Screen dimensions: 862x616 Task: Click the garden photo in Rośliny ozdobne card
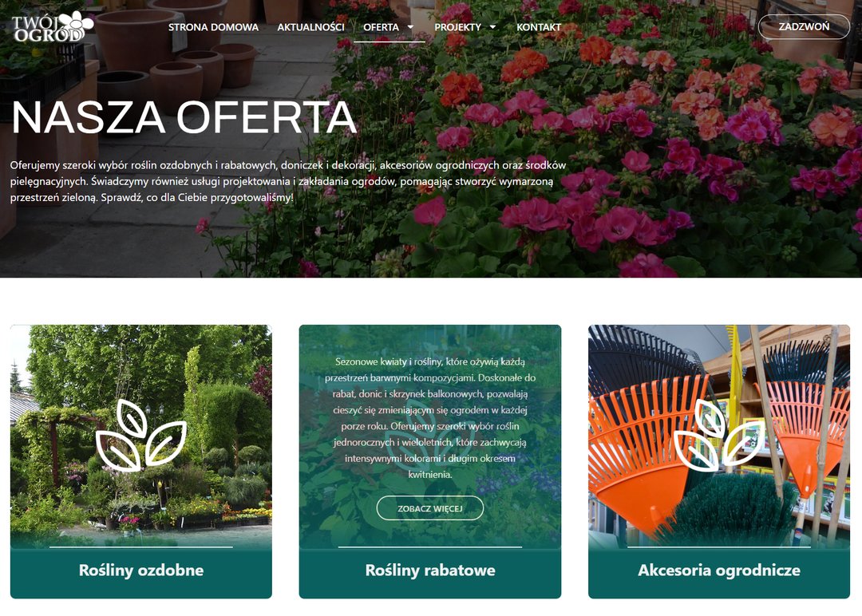(x=141, y=436)
